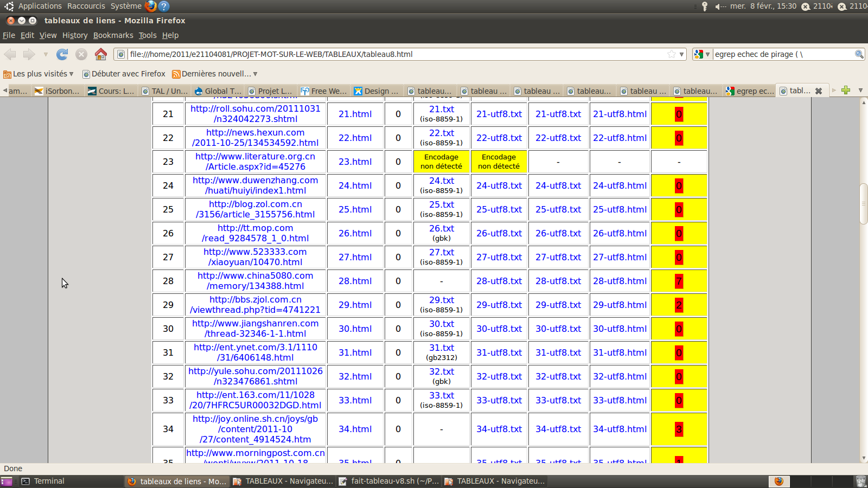This screenshot has height=488, width=868.
Task: Open a new tab with plus icon
Action: (846, 91)
